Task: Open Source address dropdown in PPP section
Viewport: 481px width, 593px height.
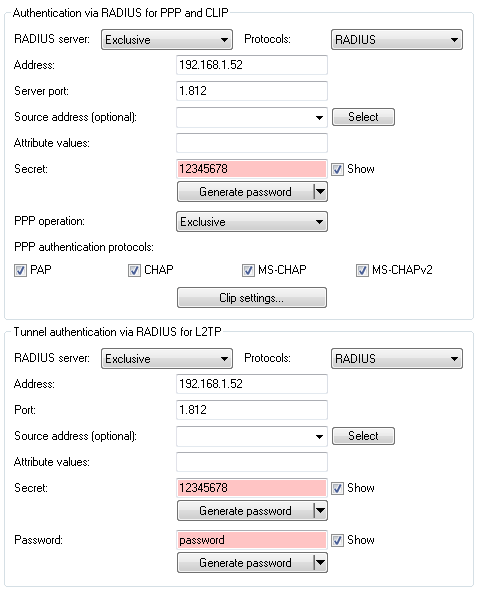Action: (252, 117)
